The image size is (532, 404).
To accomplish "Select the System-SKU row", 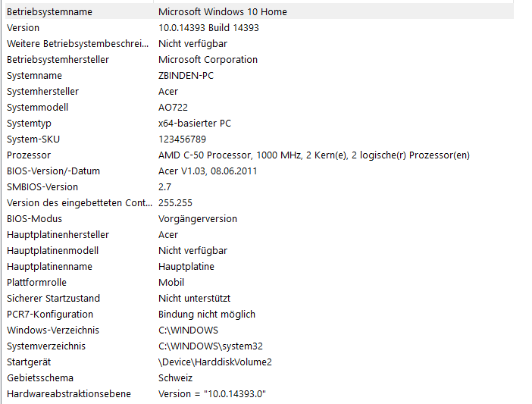I will coord(259,139).
